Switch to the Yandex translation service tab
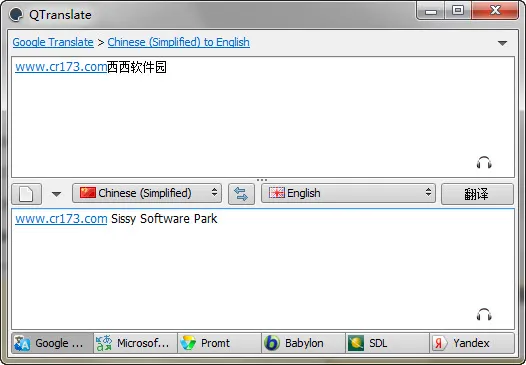Screen dimensions: 526x365 (472, 343)
